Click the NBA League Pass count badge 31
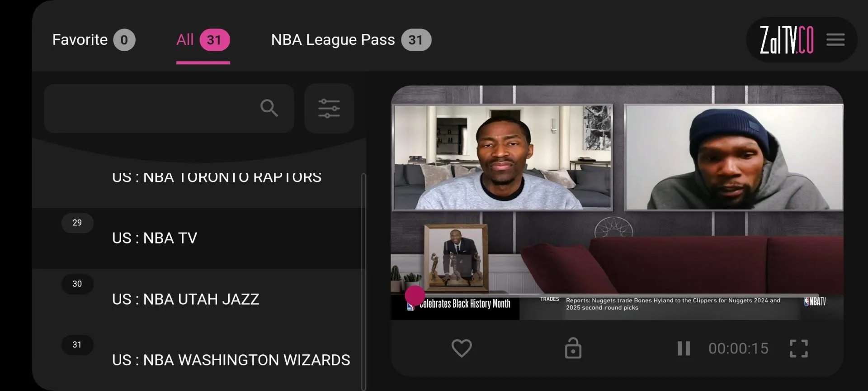Viewport: 868px width, 391px height. (x=416, y=40)
